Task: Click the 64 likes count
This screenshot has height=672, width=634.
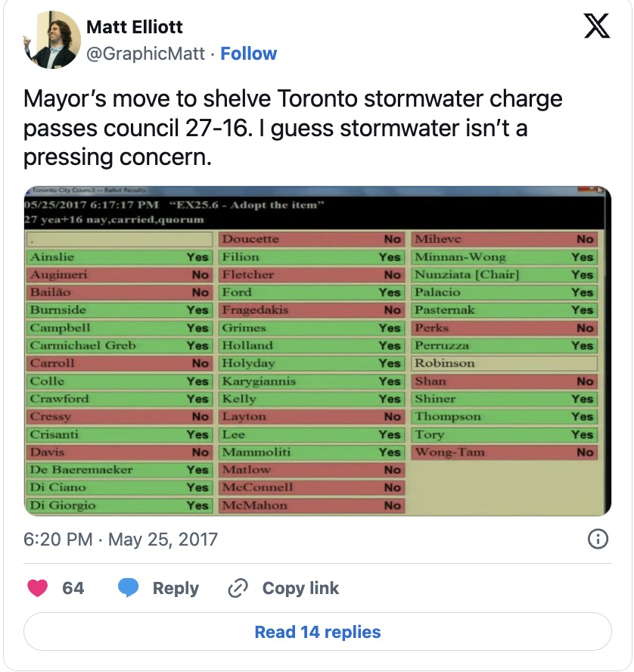Action: [x=73, y=588]
